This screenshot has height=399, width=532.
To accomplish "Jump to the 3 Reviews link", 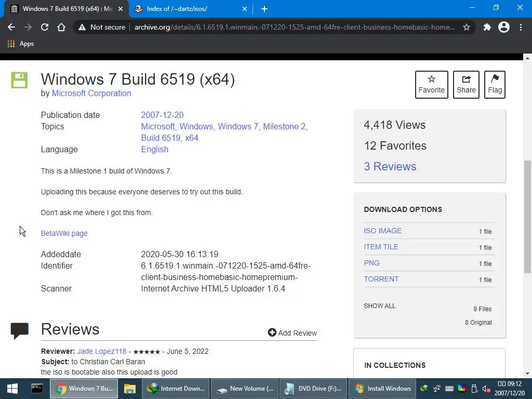I will (x=390, y=166).
